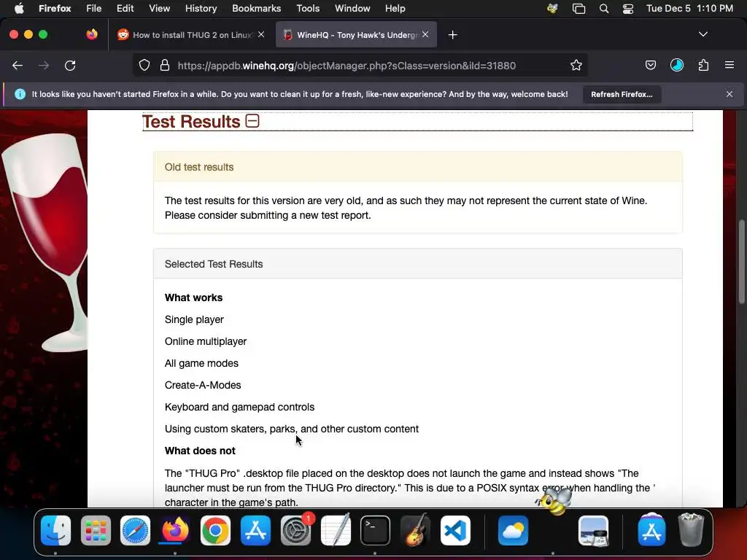Viewport: 747px width, 560px height.
Task: Launch GarageBand from the Dock
Action: (415, 530)
